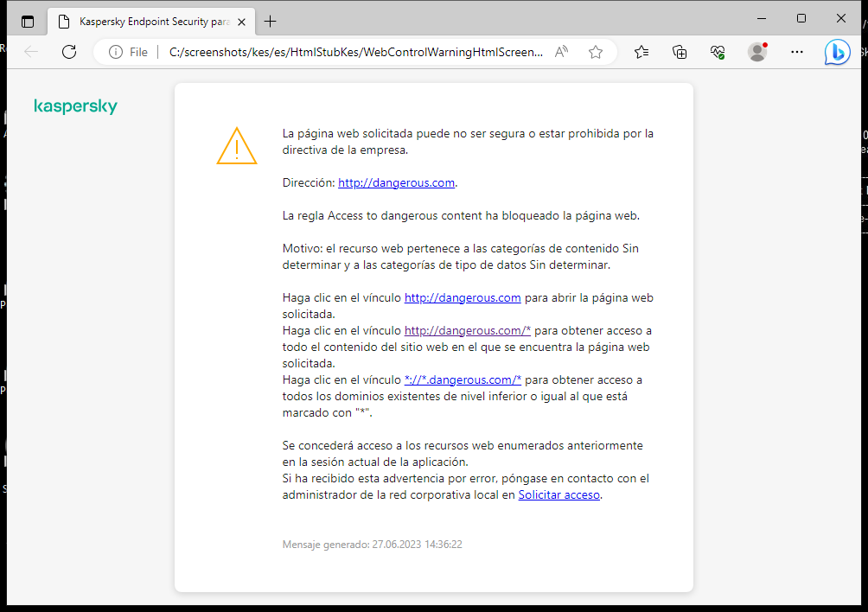Click the Solicitar acceso link
Viewport: 868px width, 612px height.
click(x=558, y=494)
